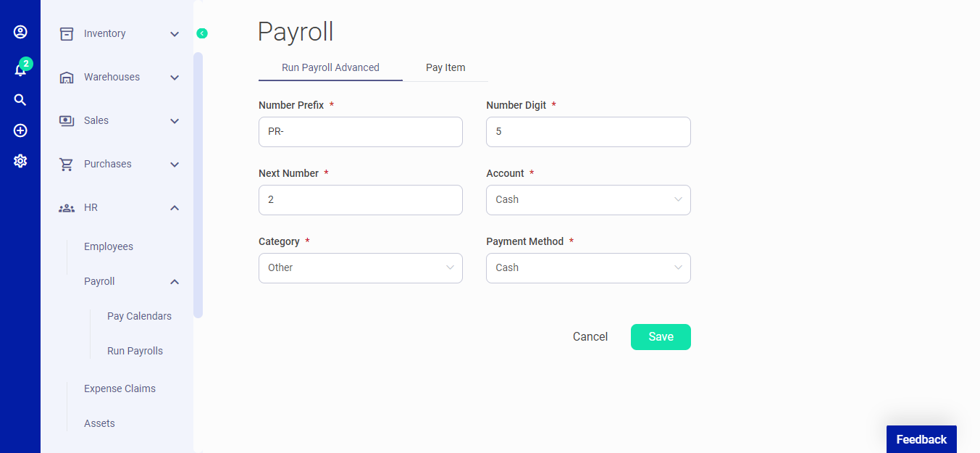Collapse the navigation panel with green arrow
This screenshot has width=980, height=453.
pyautogui.click(x=201, y=33)
